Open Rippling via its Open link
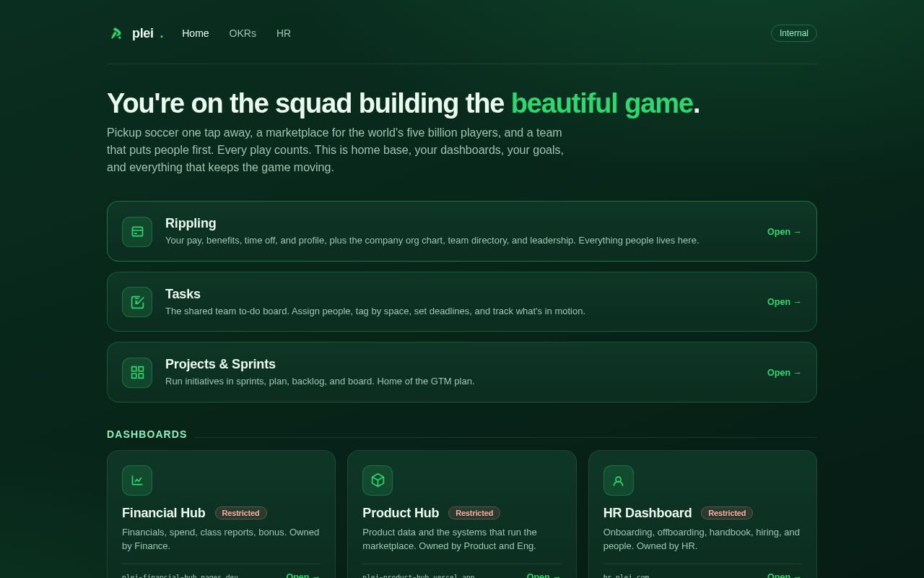The image size is (924, 578). click(x=784, y=232)
